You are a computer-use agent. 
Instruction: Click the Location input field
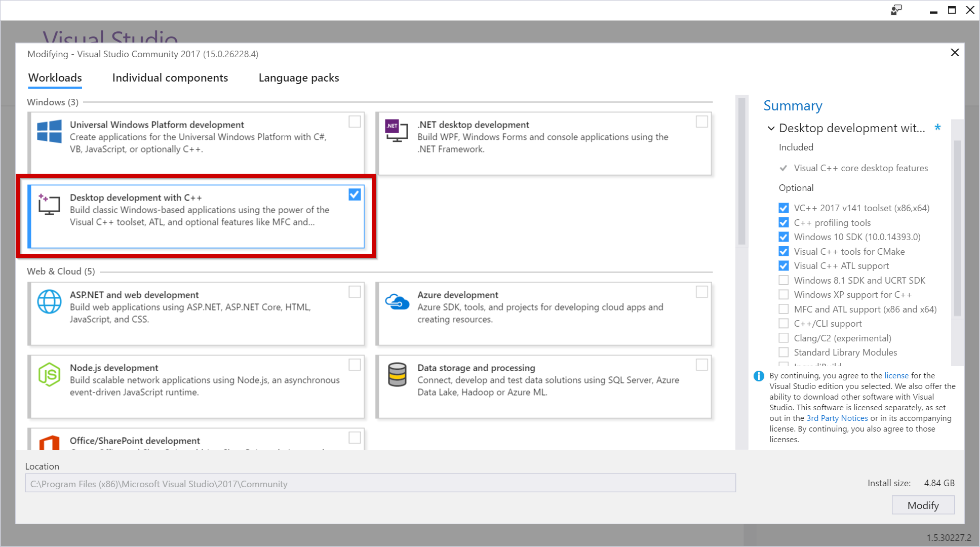coord(380,484)
